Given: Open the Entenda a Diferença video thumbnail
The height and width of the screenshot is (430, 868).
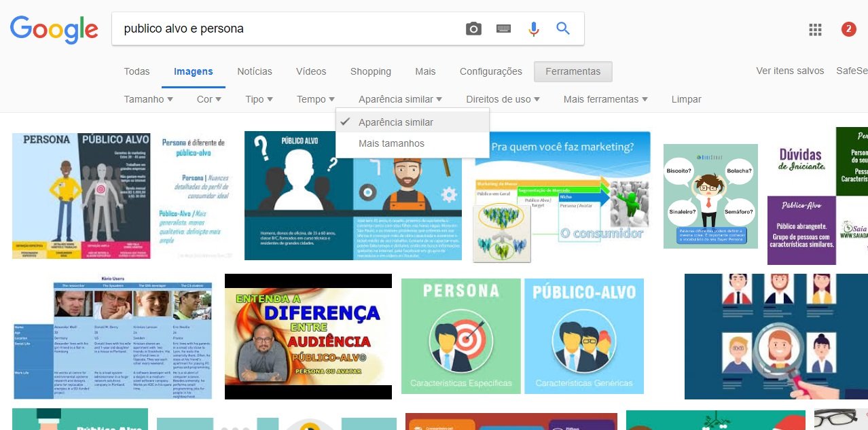Looking at the screenshot, I should (x=308, y=336).
